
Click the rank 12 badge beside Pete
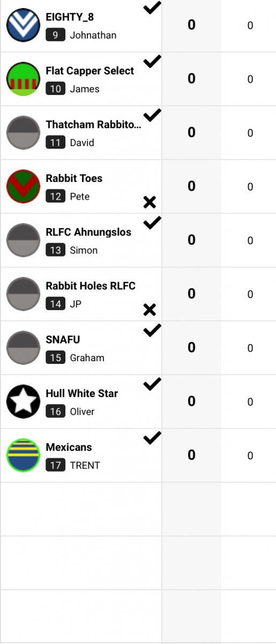point(56,196)
